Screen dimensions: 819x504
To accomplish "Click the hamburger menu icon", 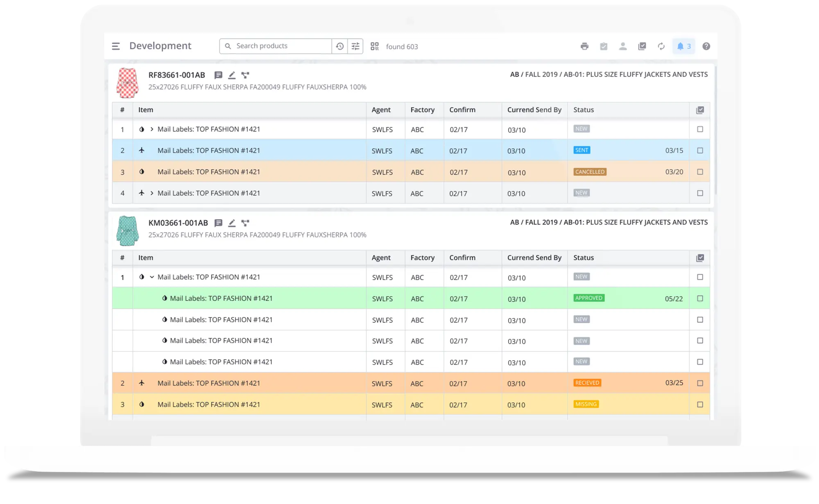I will pos(116,45).
